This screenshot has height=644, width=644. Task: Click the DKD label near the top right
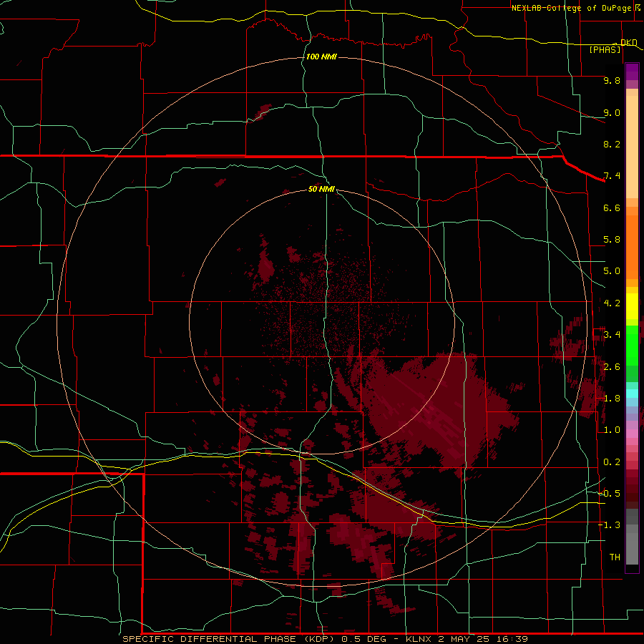tap(629, 42)
